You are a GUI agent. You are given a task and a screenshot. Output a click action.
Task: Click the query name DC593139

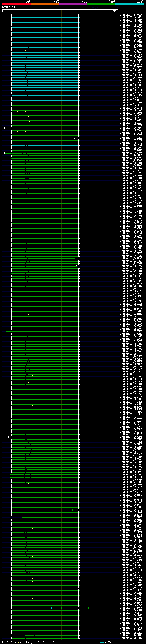[8, 8]
